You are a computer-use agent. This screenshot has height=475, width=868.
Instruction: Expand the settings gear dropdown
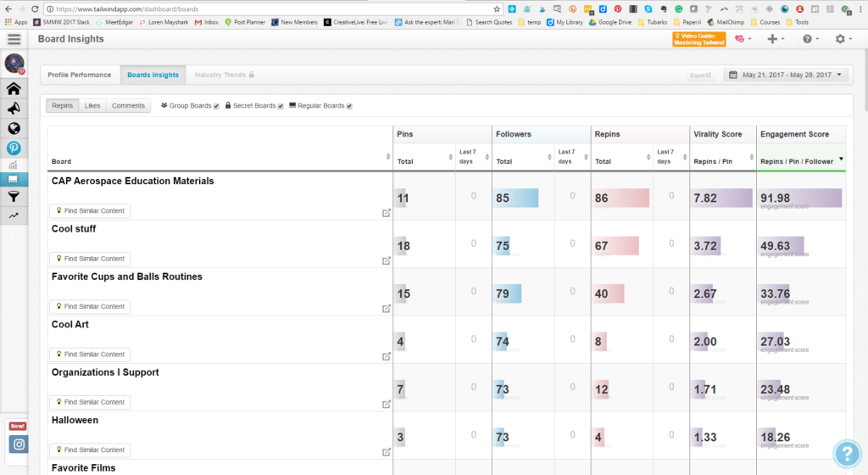coord(843,39)
